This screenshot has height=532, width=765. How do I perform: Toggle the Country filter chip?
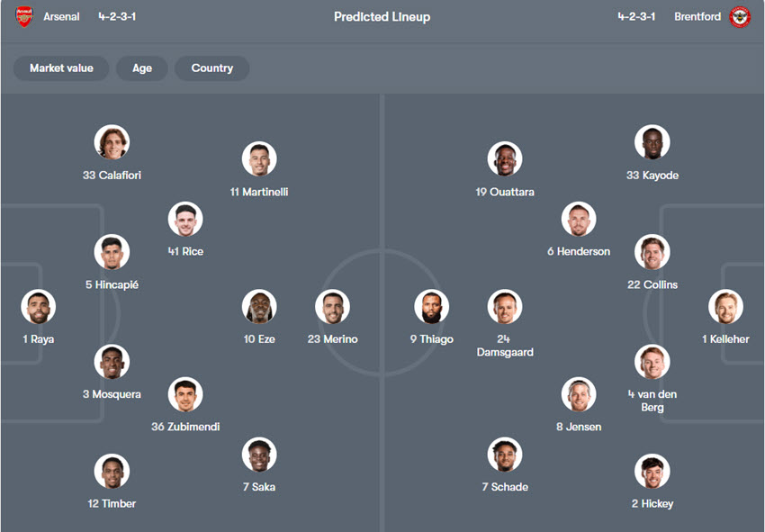pos(211,68)
